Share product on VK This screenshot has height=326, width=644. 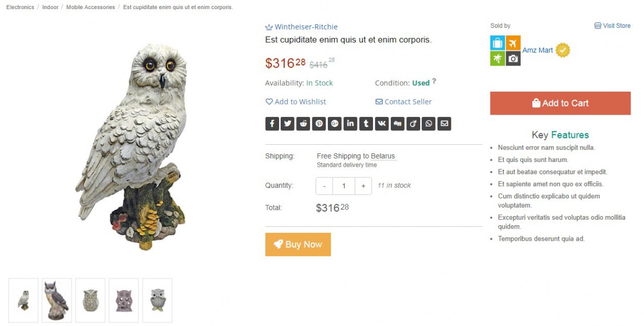coord(382,124)
